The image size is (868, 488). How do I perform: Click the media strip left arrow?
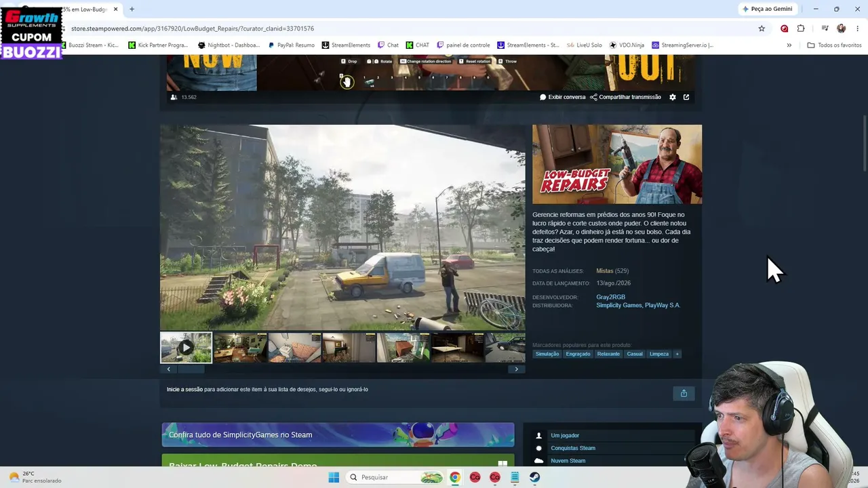click(168, 369)
